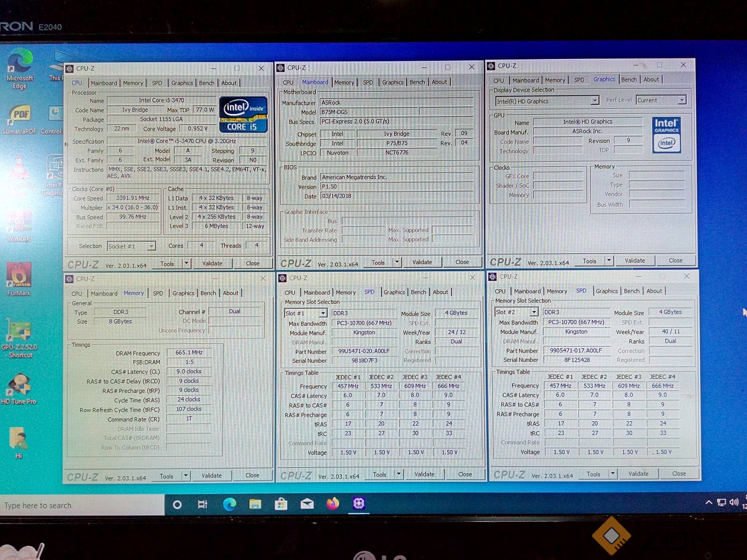Click Validate in the Memory window
The image size is (747, 560).
[x=212, y=476]
